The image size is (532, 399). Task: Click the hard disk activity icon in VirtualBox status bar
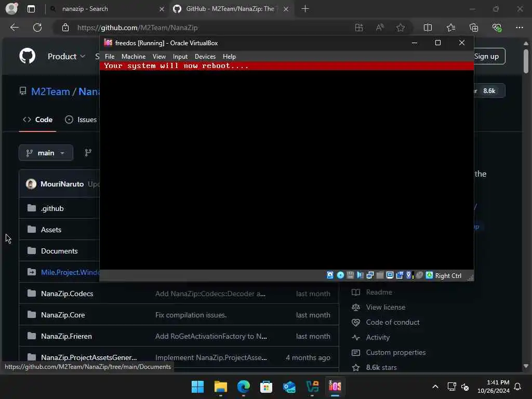click(x=330, y=275)
